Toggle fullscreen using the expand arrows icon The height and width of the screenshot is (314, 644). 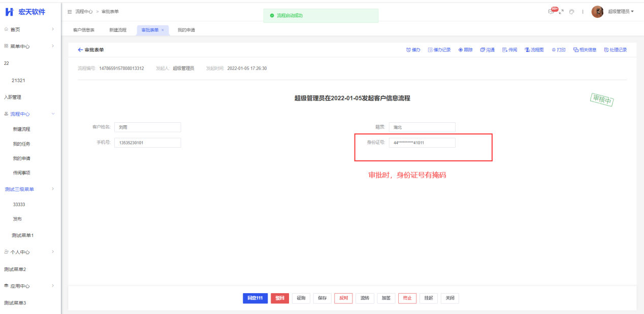click(x=561, y=12)
